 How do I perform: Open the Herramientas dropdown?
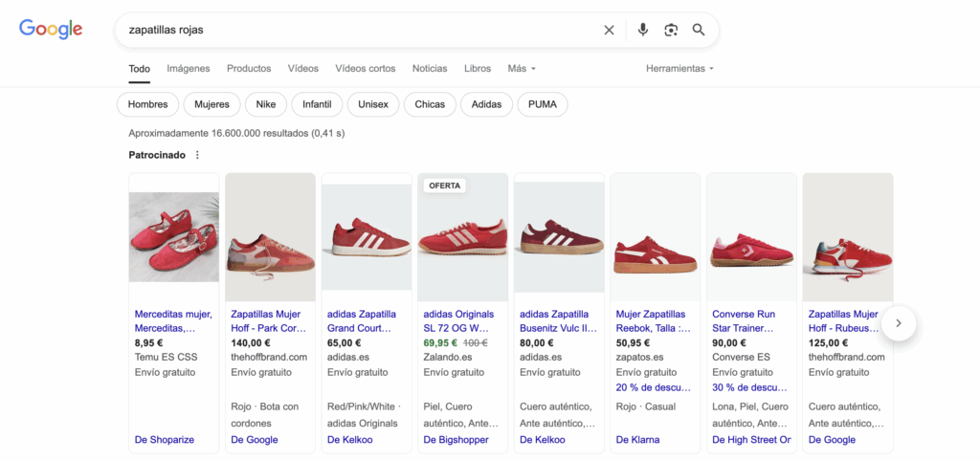click(x=679, y=69)
